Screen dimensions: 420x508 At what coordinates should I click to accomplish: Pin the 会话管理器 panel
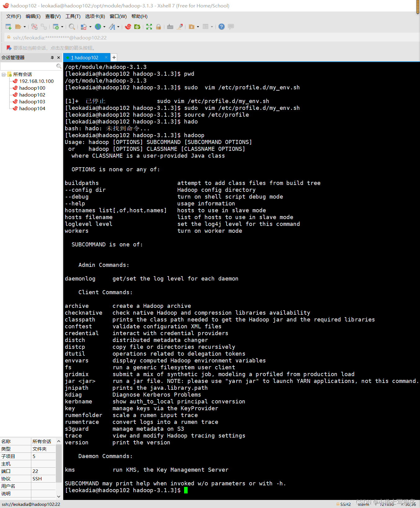52,57
